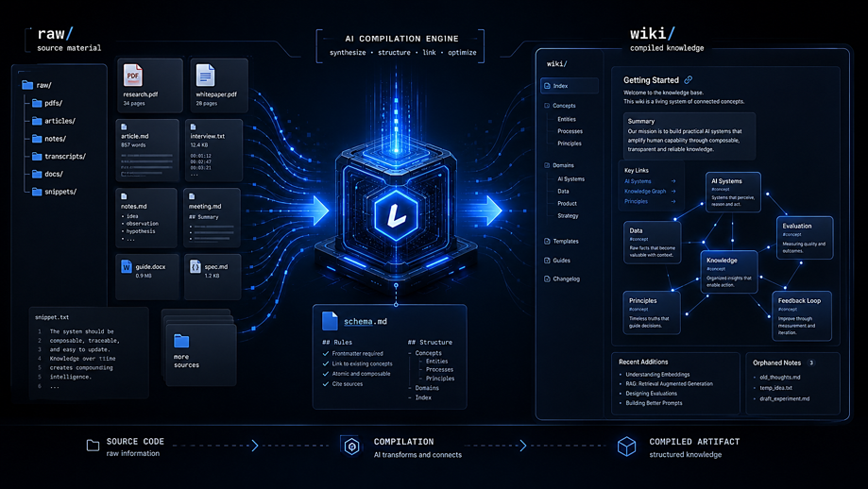Toggle Frontmatter required checkmark

[x=326, y=353]
